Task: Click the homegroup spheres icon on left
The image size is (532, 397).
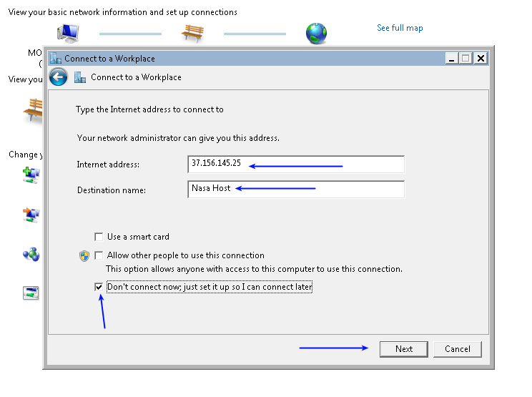Action: (x=31, y=254)
